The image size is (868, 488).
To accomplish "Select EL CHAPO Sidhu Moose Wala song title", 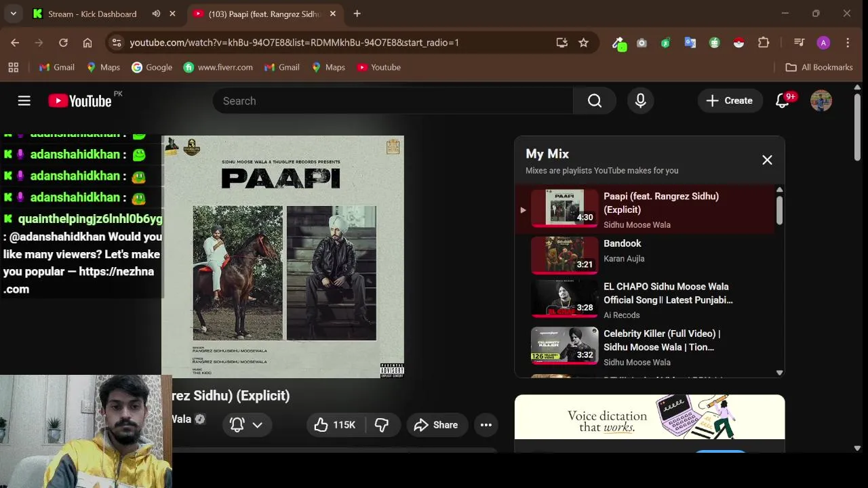I will coord(667,293).
